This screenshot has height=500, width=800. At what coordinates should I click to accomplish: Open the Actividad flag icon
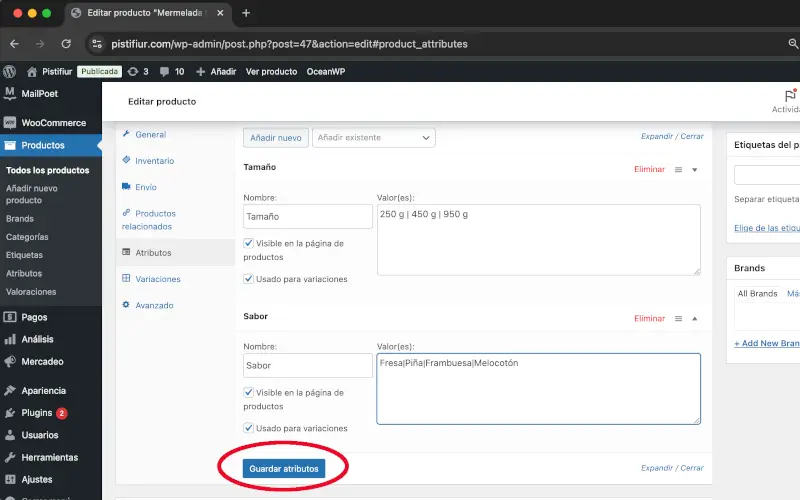(x=790, y=95)
